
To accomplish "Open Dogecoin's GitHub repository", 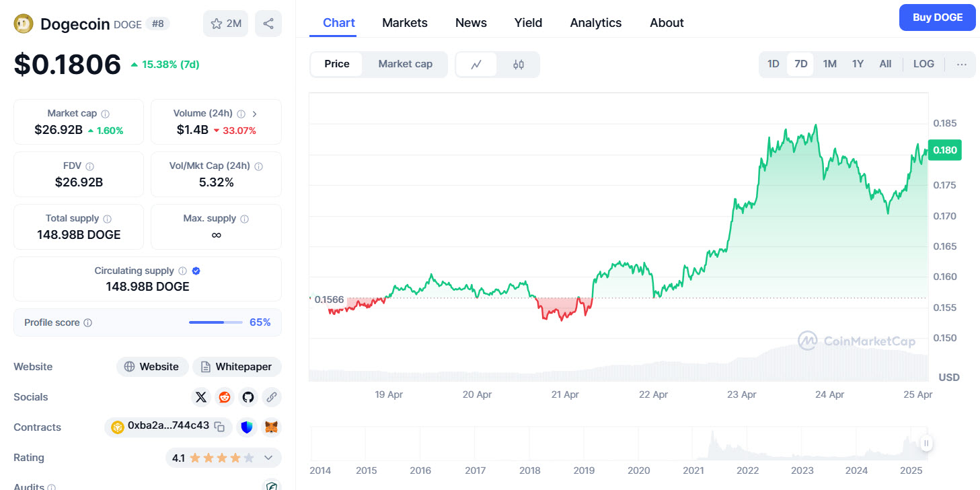I will click(x=248, y=397).
